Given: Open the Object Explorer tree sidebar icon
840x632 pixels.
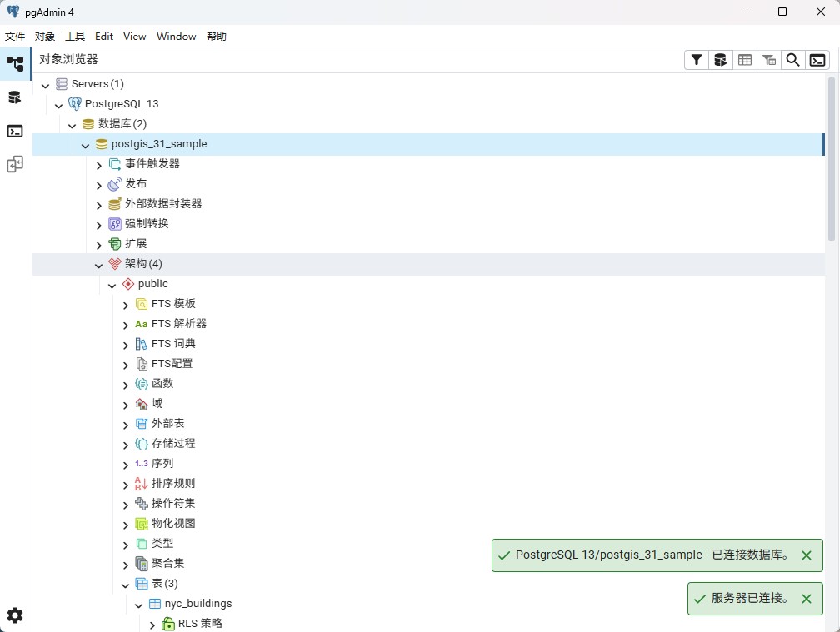Looking at the screenshot, I should [15, 63].
